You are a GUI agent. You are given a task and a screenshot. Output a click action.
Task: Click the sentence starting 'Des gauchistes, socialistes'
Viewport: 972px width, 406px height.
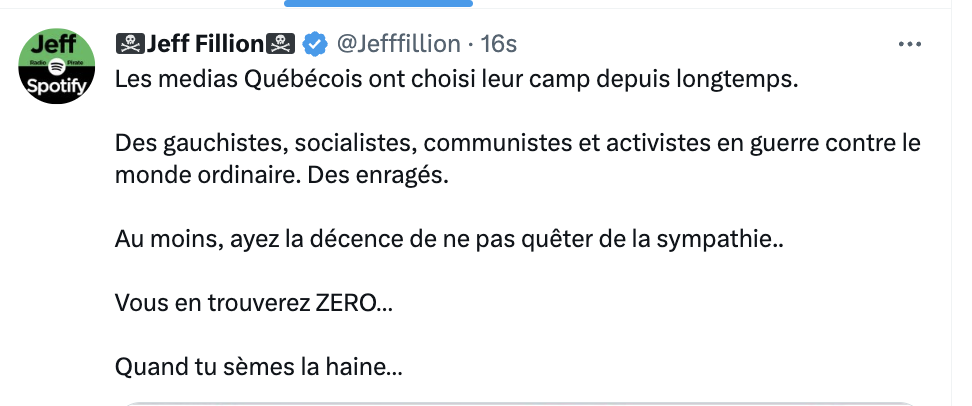[518, 143]
